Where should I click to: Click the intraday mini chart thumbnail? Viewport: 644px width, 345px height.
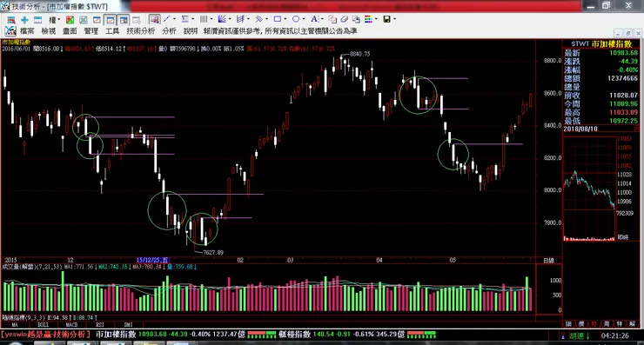(x=590, y=188)
